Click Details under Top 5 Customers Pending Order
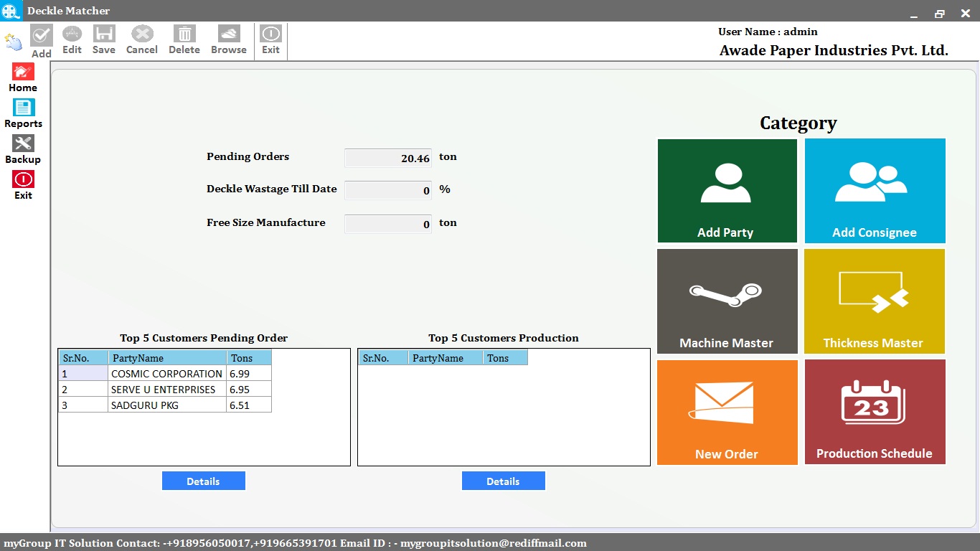This screenshot has height=551, width=980. tap(203, 481)
